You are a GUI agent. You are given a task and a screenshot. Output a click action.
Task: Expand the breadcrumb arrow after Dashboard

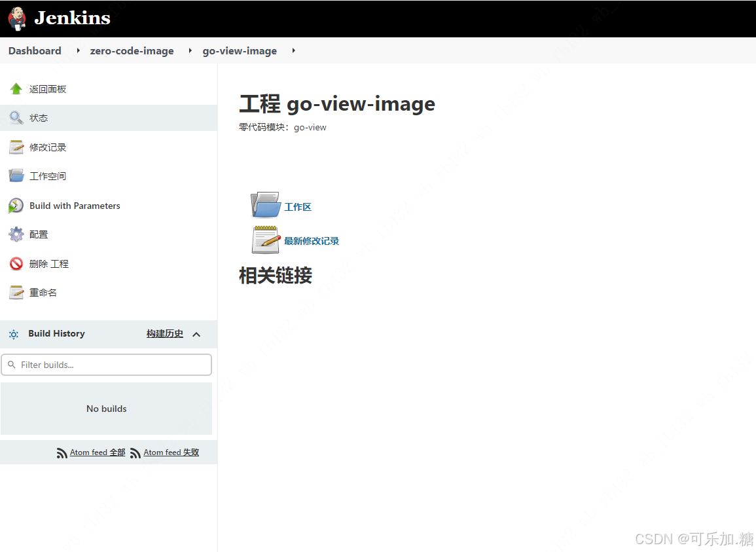point(78,50)
